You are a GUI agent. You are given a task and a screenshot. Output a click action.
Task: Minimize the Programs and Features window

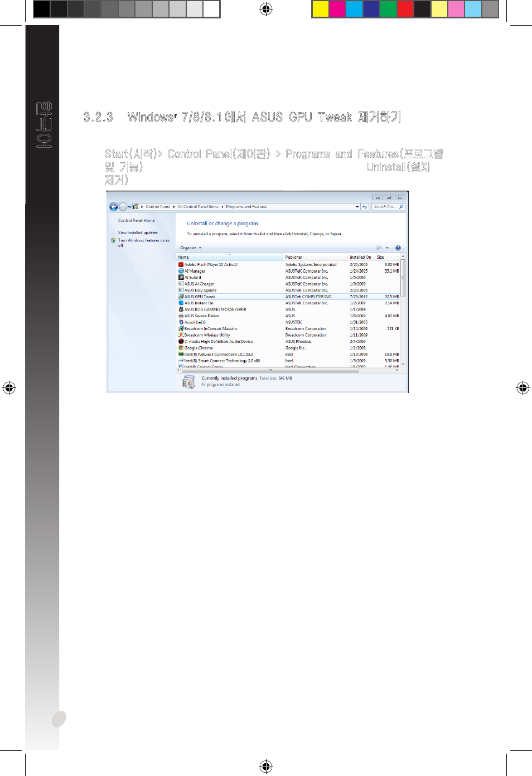click(378, 197)
